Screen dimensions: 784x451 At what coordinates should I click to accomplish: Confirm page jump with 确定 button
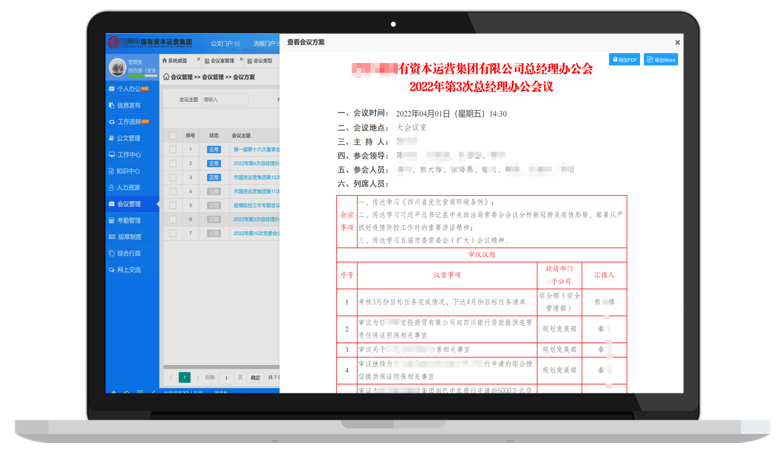click(255, 378)
